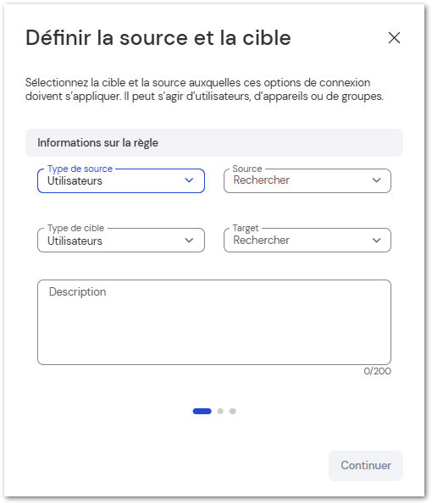The image size is (432, 504).
Task: Open the Target search dropdown
Action: tap(307, 240)
